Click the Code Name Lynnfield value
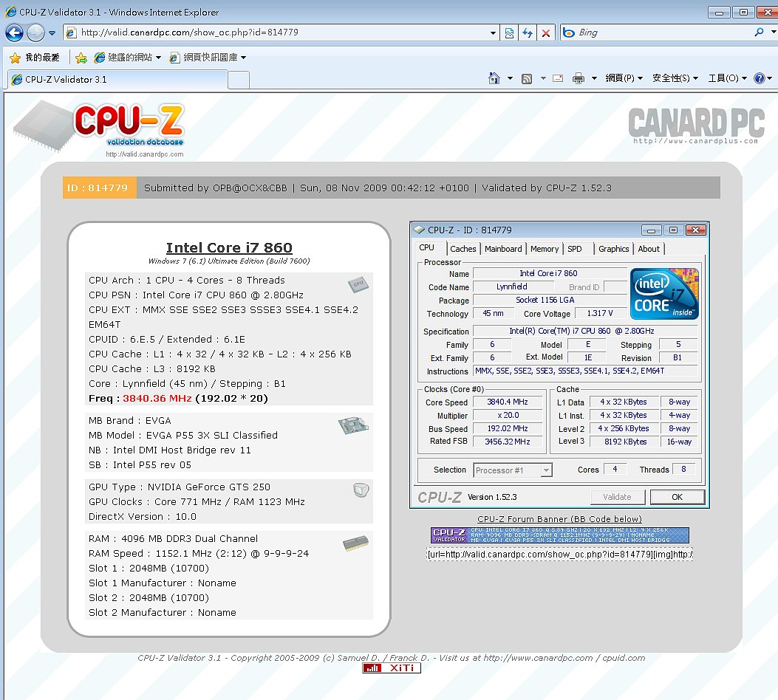 [513, 286]
